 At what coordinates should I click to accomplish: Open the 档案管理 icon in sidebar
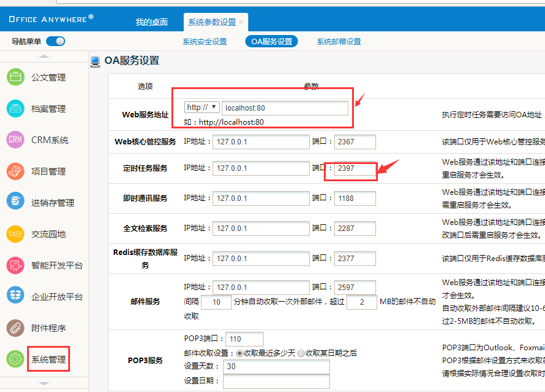(x=15, y=109)
